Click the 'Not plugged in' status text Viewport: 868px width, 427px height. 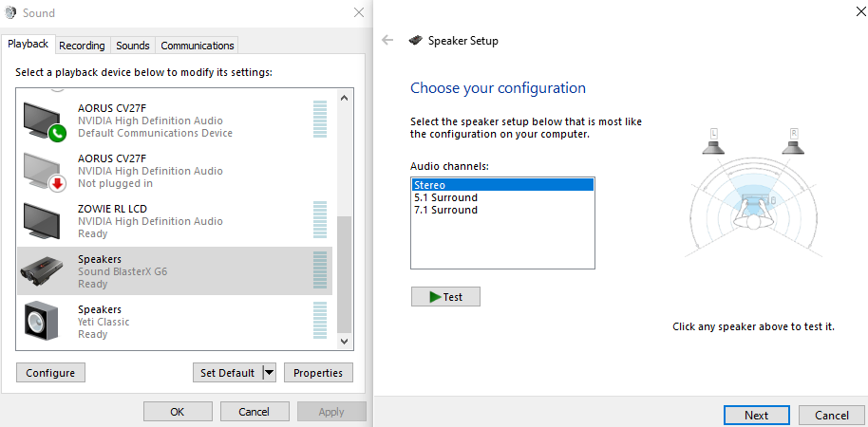[115, 183]
